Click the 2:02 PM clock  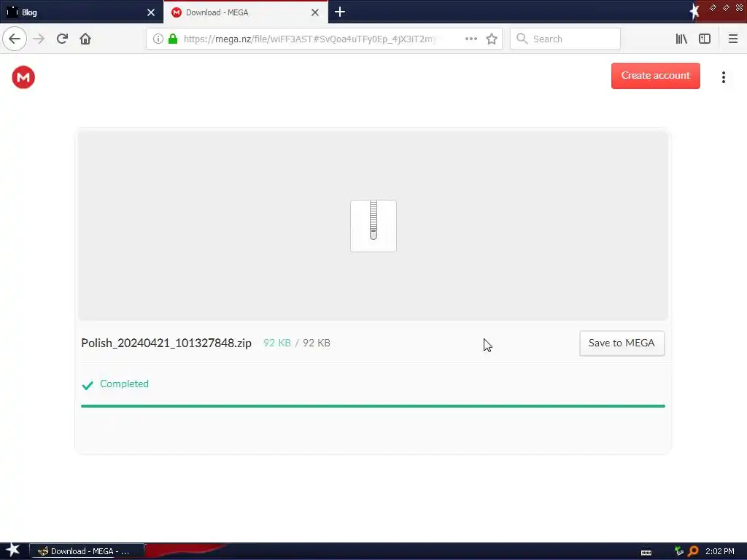(720, 551)
